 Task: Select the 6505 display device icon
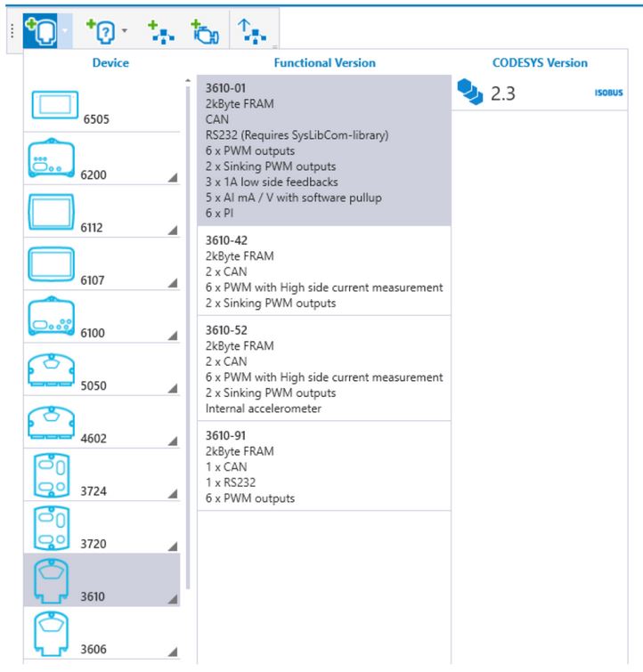55,104
